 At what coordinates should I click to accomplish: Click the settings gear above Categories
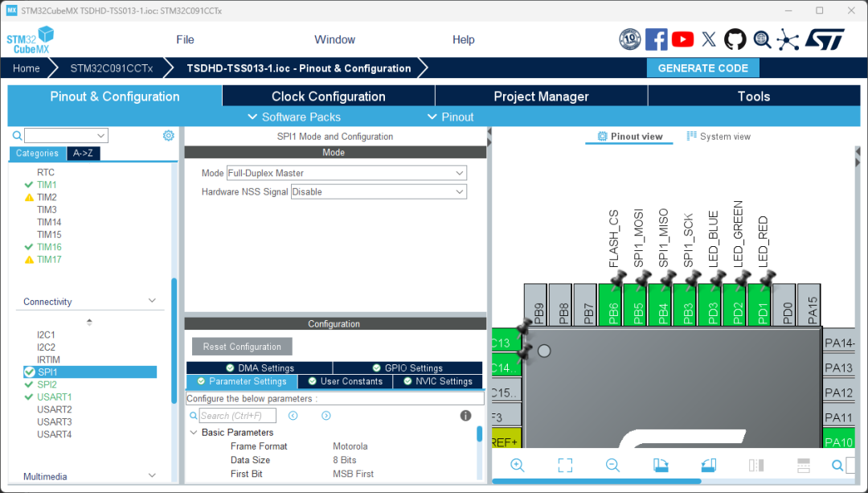point(169,136)
